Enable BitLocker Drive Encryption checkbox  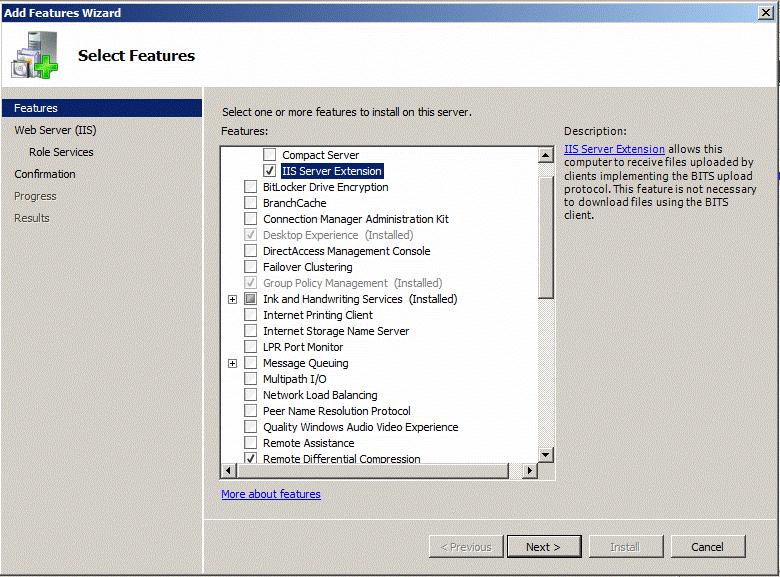pyautogui.click(x=250, y=187)
